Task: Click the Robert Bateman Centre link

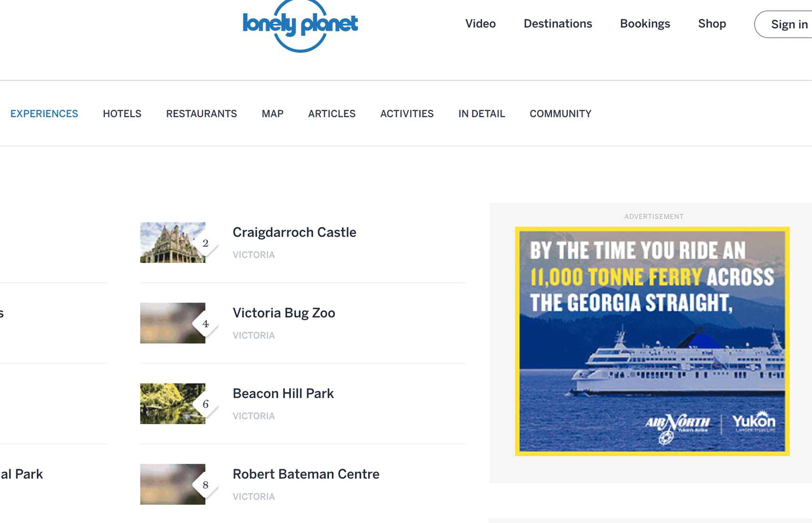Action: click(306, 474)
